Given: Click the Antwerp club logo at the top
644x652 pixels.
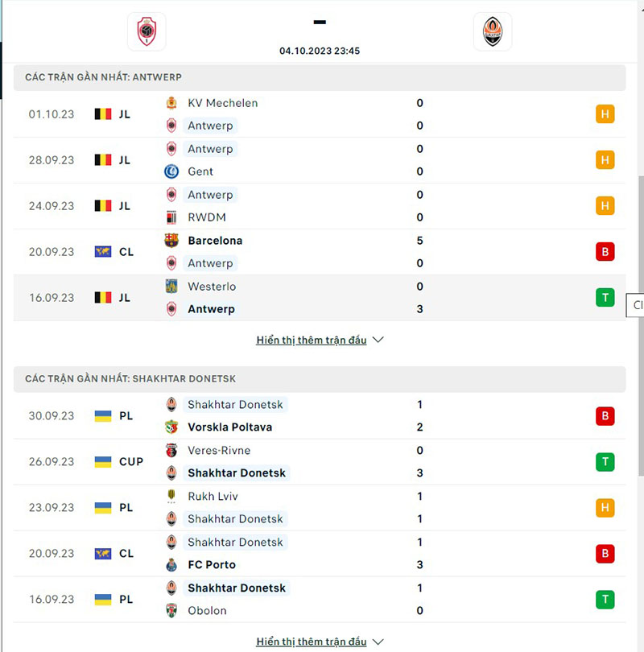Looking at the screenshot, I should [x=147, y=31].
